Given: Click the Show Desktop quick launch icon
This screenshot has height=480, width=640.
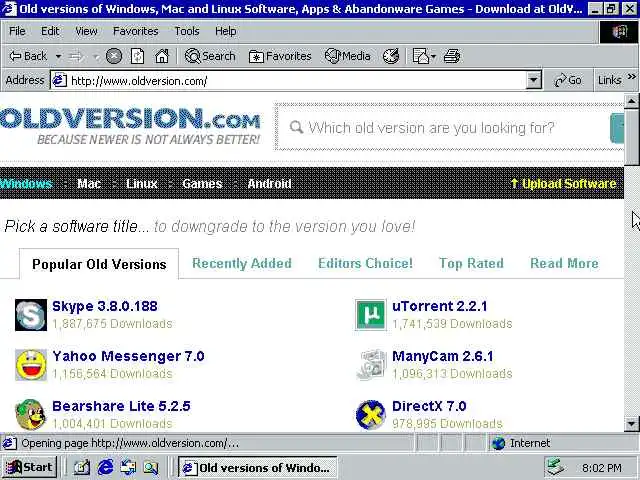Looking at the screenshot, I should [x=82, y=467].
